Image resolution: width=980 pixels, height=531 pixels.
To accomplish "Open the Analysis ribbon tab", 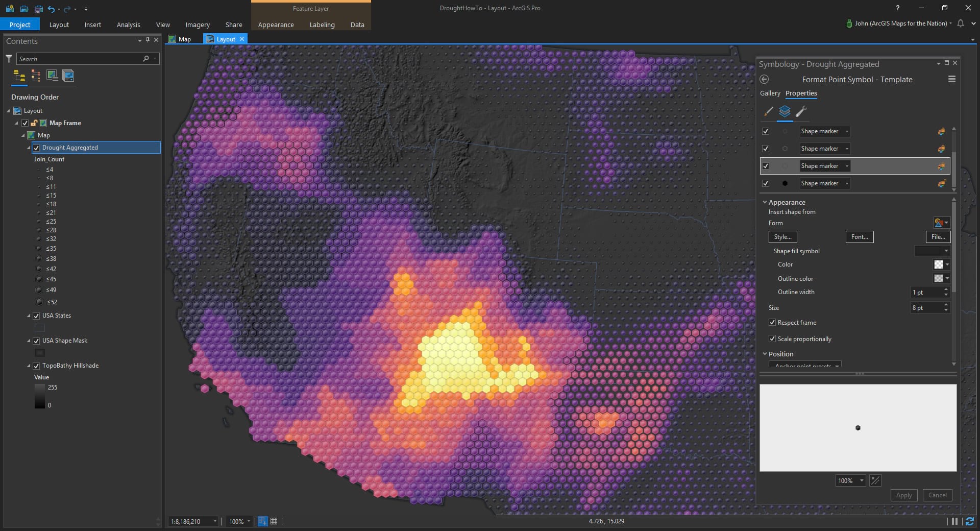I will coord(128,25).
